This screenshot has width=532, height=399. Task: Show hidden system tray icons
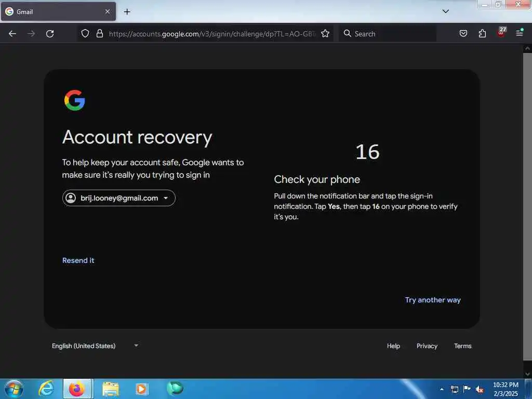pos(442,389)
